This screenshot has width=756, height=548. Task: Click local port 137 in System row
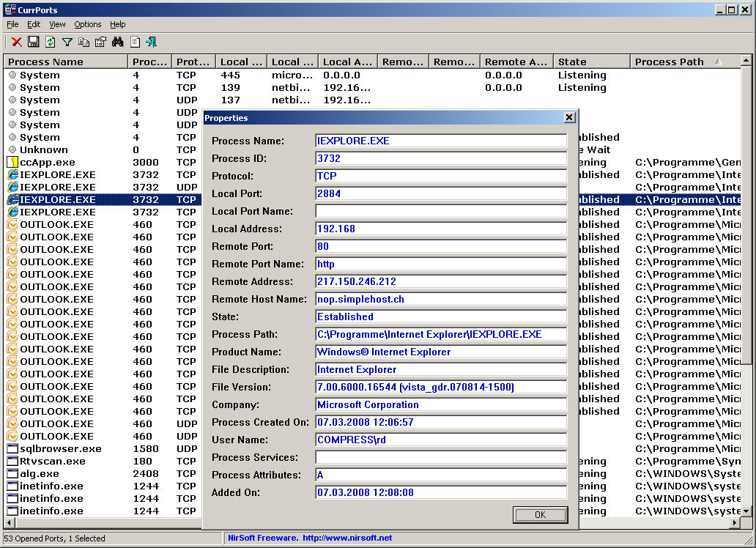[x=231, y=100]
